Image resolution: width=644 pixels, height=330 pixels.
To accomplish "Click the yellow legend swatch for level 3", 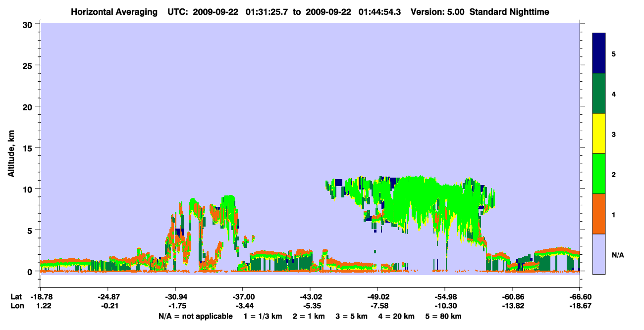I will (599, 134).
